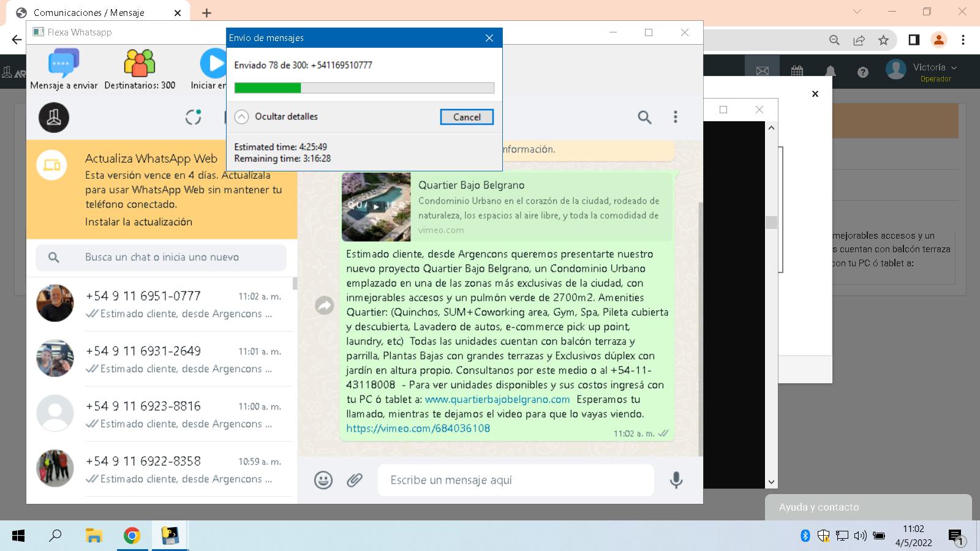The height and width of the screenshot is (551, 980).
Task: Open notifications bell in web app
Action: [x=831, y=72]
